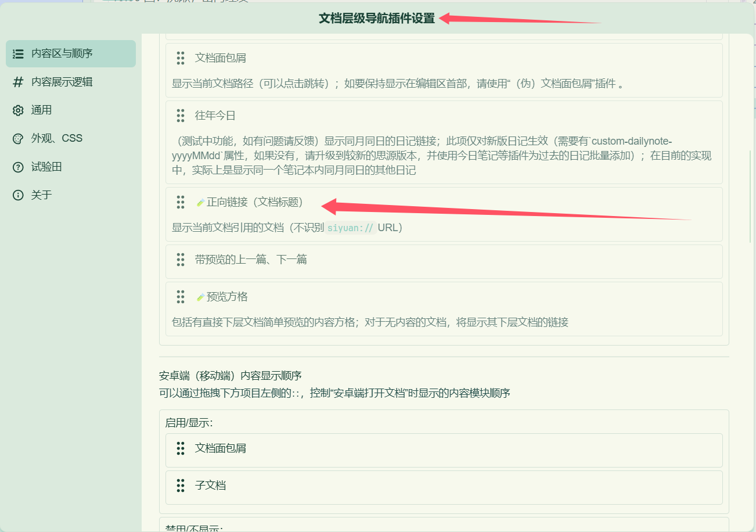Click the 文档面包屑 drag handle under 安卓端 启用/显示
Image resolution: width=756 pixels, height=532 pixels.
[181, 448]
